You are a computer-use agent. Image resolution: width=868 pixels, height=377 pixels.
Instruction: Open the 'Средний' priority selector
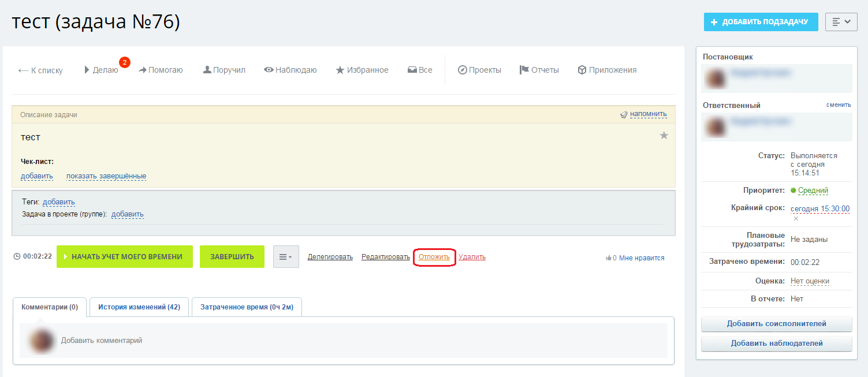coord(813,191)
